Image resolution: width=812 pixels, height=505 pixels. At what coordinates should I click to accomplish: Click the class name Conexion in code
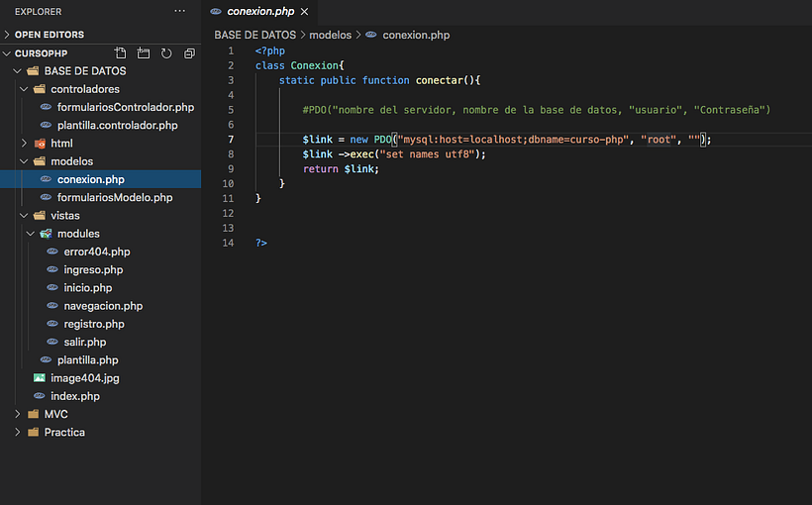314,65
